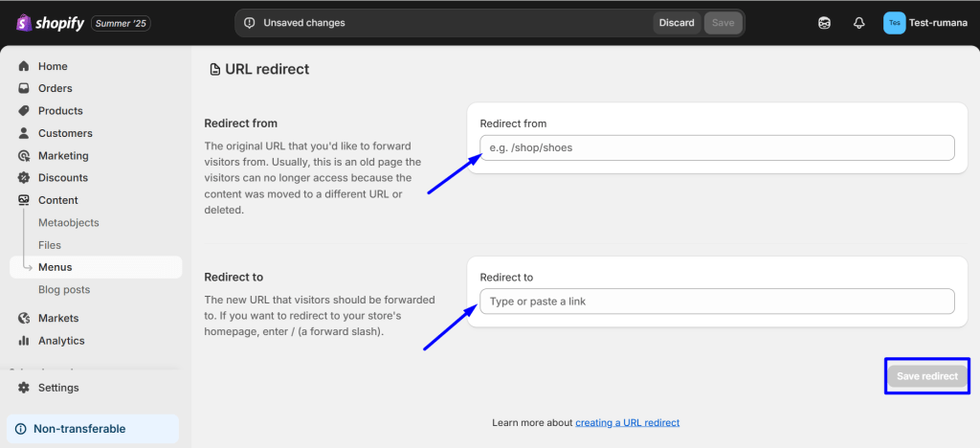Click the Analytics bar chart icon

[x=24, y=341]
